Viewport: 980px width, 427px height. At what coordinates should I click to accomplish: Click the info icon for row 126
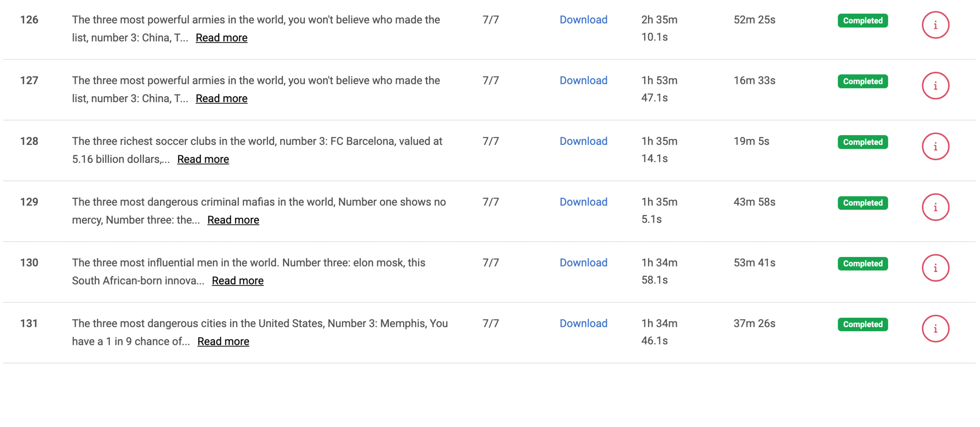935,25
